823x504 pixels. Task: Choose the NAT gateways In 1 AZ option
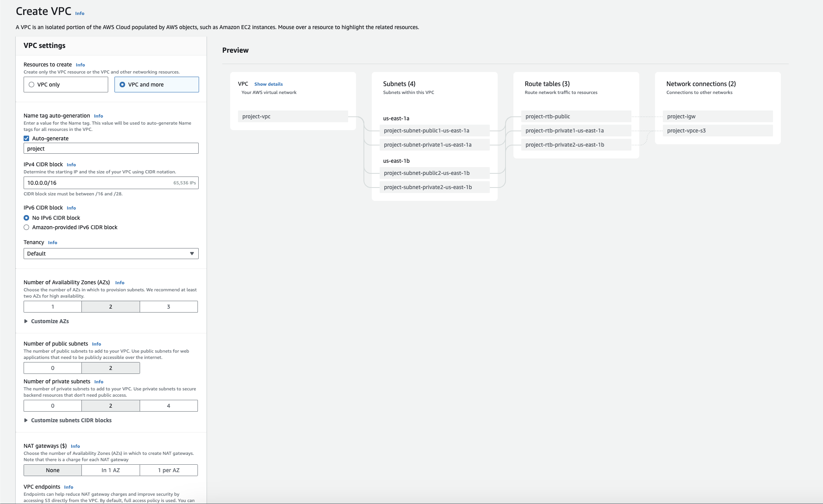click(111, 470)
